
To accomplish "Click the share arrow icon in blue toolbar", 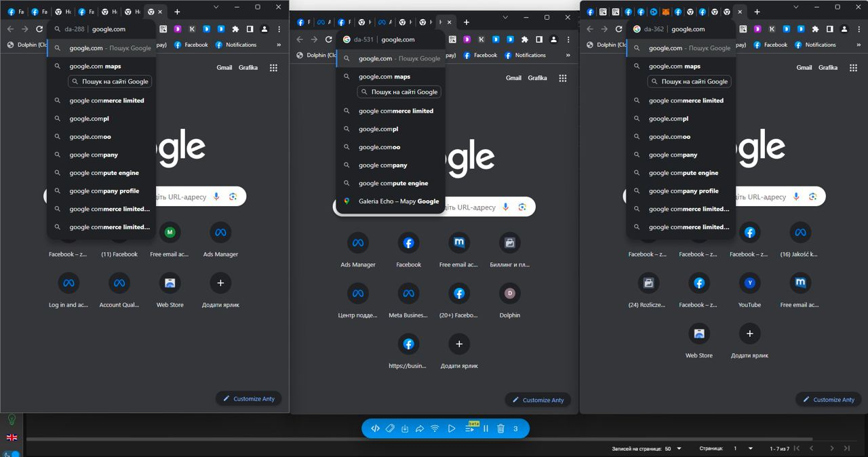I will click(420, 429).
